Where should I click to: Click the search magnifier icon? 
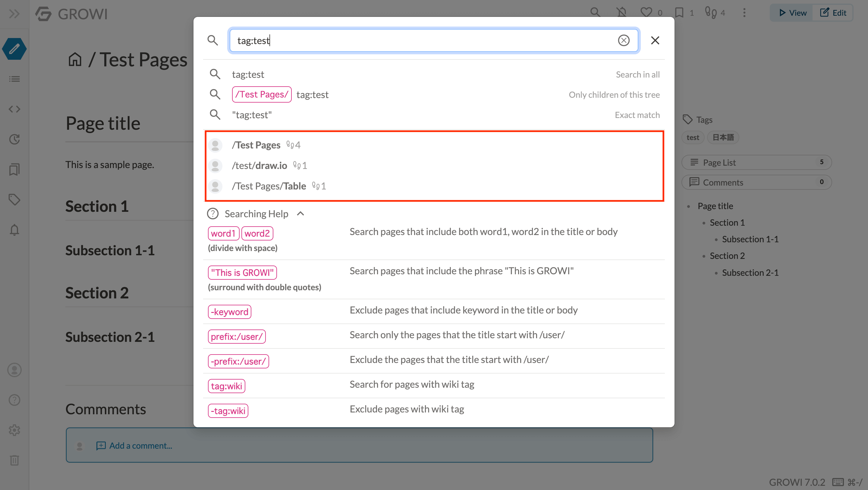213,40
